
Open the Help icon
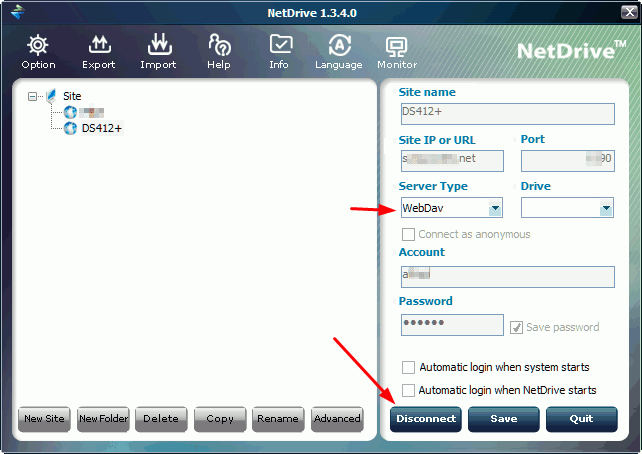point(219,45)
